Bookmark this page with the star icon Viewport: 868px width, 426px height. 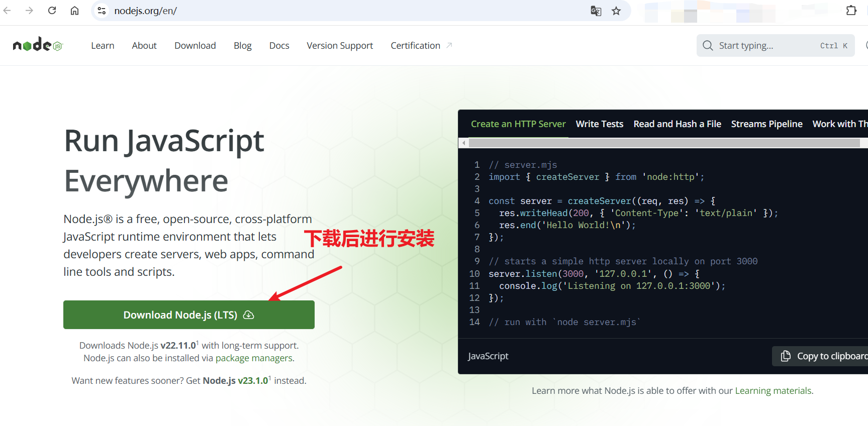[x=616, y=11]
